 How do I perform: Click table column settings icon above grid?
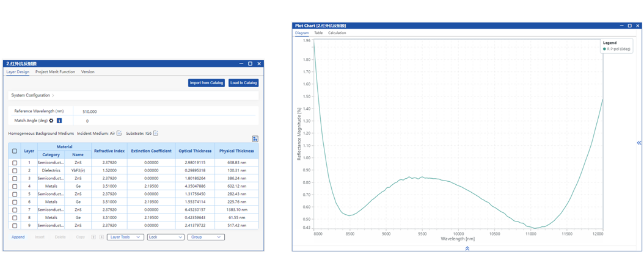pyautogui.click(x=255, y=139)
